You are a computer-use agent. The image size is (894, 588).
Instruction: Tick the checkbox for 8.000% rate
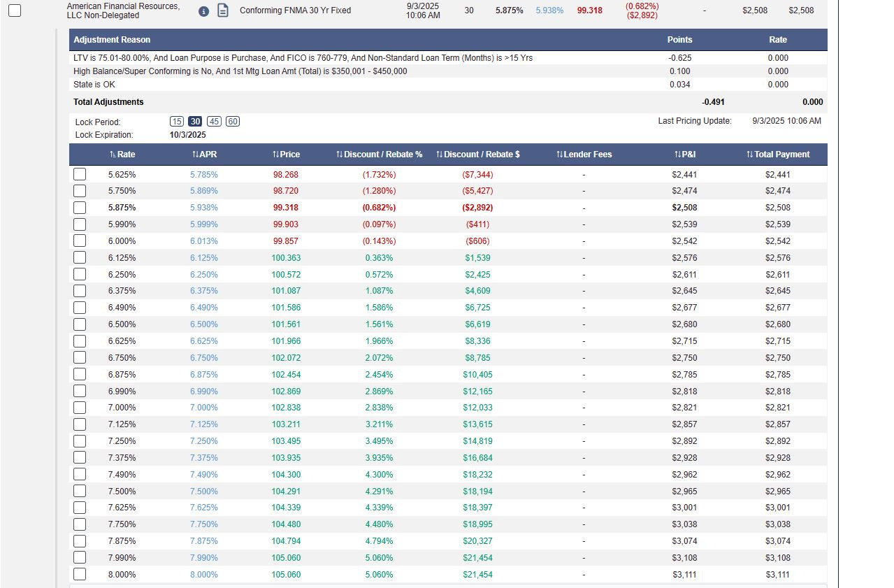(80, 574)
